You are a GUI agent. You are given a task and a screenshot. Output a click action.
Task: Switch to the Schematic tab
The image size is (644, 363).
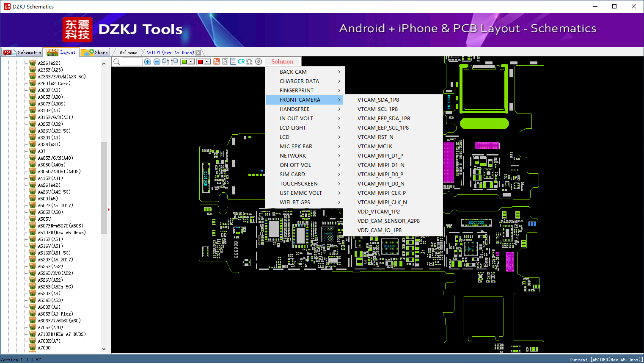[22, 52]
